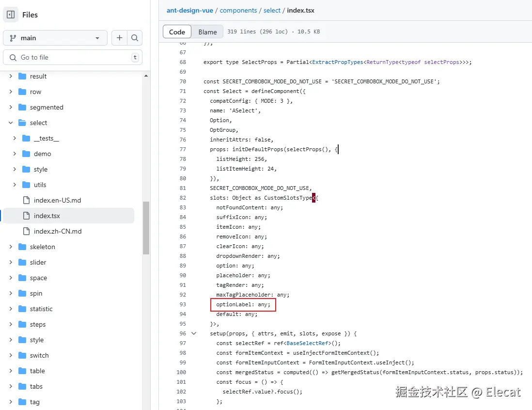
Task: Click the switch folder icon
Action: tap(22, 355)
